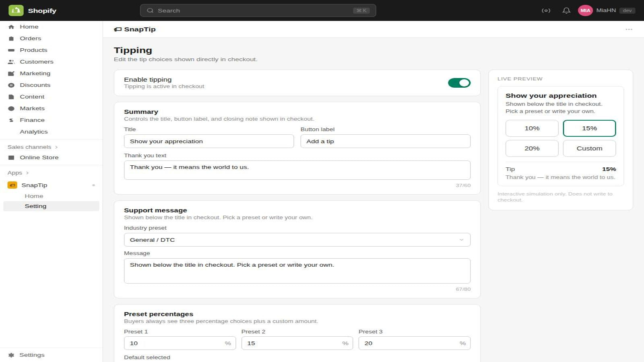Click the Marketing icon in sidebar
Screen dimensions: 644x362
11,74
